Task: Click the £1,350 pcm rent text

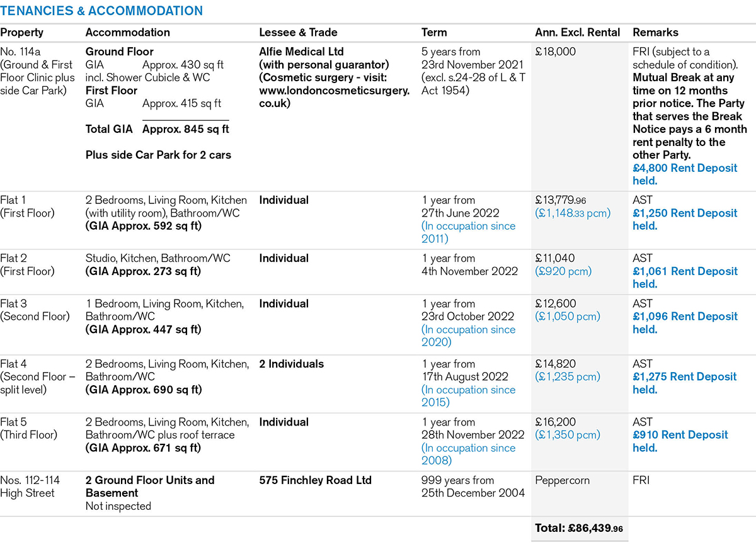Action: (x=568, y=435)
